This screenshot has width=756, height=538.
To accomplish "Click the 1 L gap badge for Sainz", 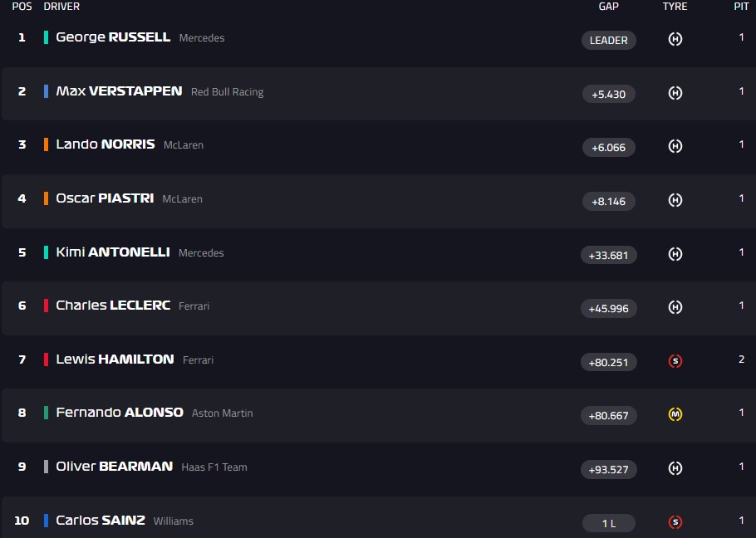I will [608, 523].
